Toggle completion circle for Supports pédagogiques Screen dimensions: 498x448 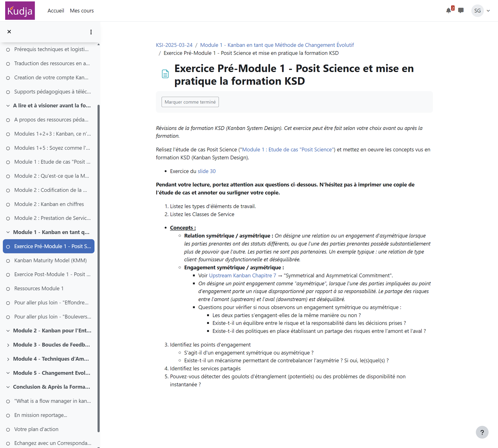tap(8, 92)
